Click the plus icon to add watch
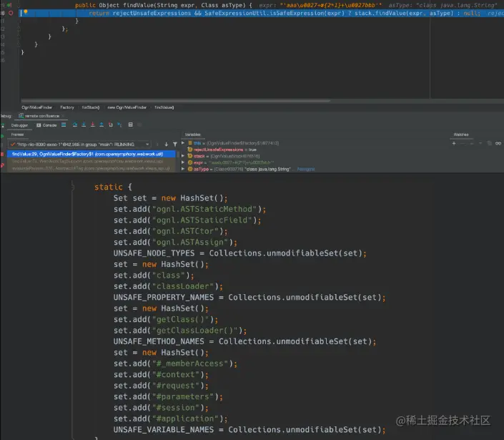Image resolution: width=504 pixels, height=440 pixels. tap(454, 144)
